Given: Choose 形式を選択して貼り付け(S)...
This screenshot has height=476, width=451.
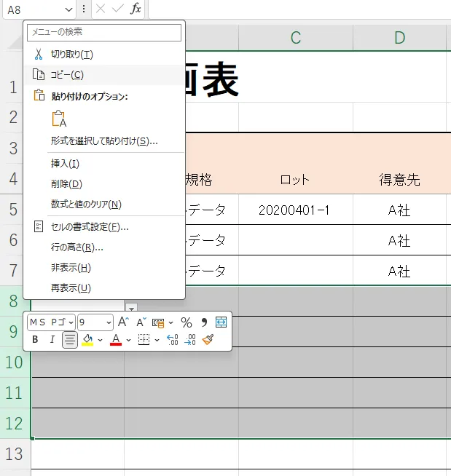Looking at the screenshot, I should [104, 141].
